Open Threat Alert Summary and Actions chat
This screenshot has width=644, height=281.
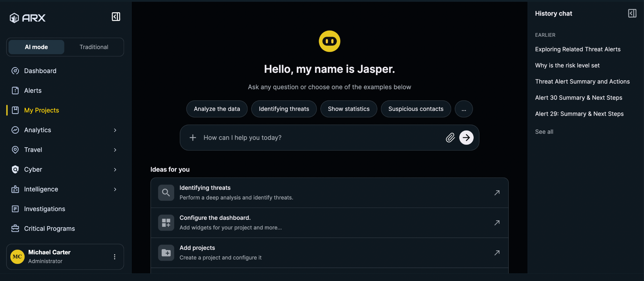coord(582,82)
